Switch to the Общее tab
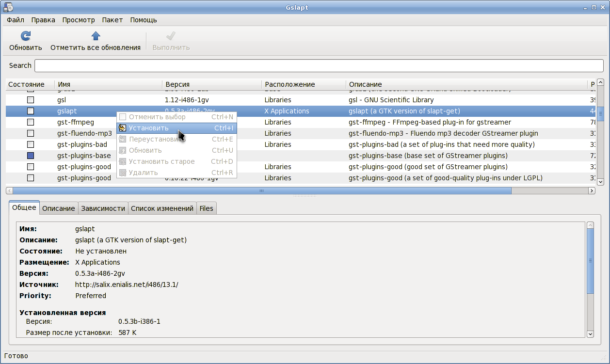Viewport: 610px width, 364px height. point(24,207)
